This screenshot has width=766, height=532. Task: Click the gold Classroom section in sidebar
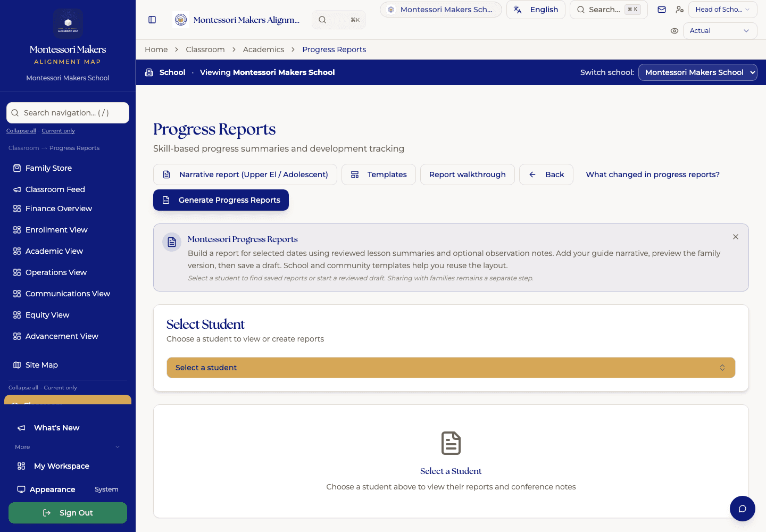[68, 400]
